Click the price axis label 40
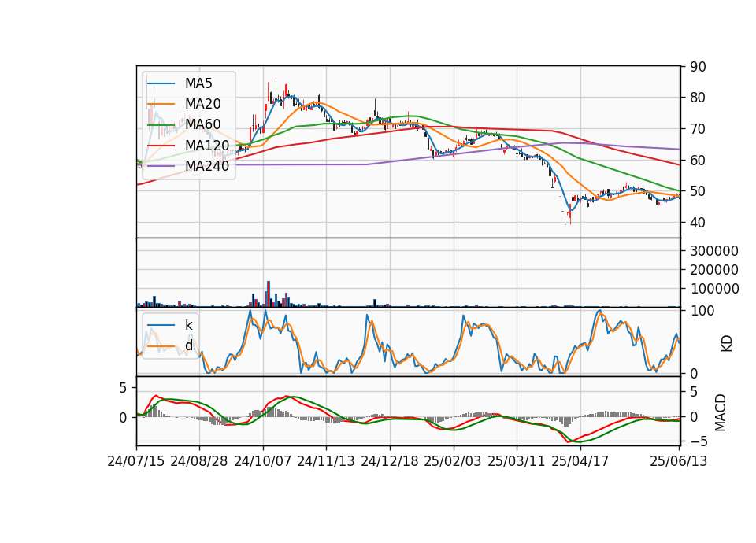This screenshot has height=543, width=756. 699,223
